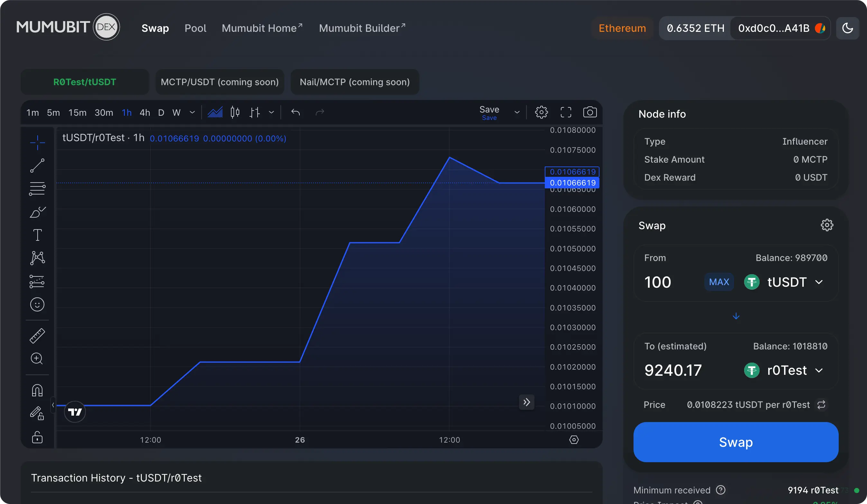
Task: Open the XABCD pattern tool
Action: tap(37, 258)
